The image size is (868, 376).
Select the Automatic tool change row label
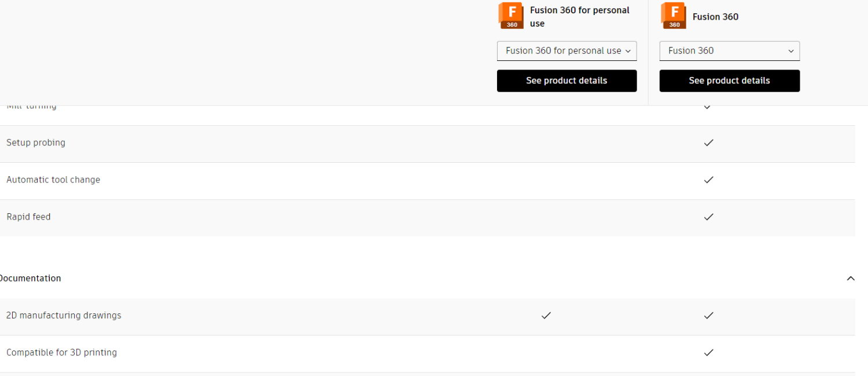pyautogui.click(x=53, y=180)
